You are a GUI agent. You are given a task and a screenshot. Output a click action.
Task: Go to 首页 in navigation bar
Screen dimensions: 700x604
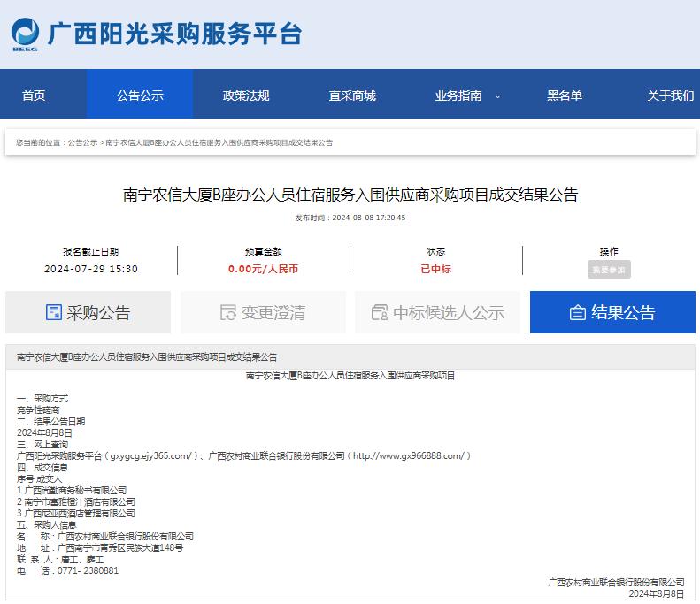coord(34,96)
